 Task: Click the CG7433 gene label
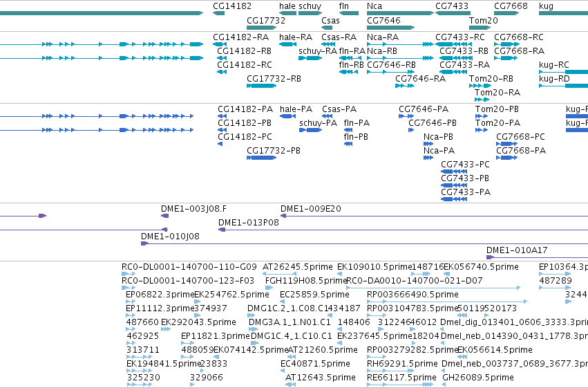pyautogui.click(x=452, y=6)
